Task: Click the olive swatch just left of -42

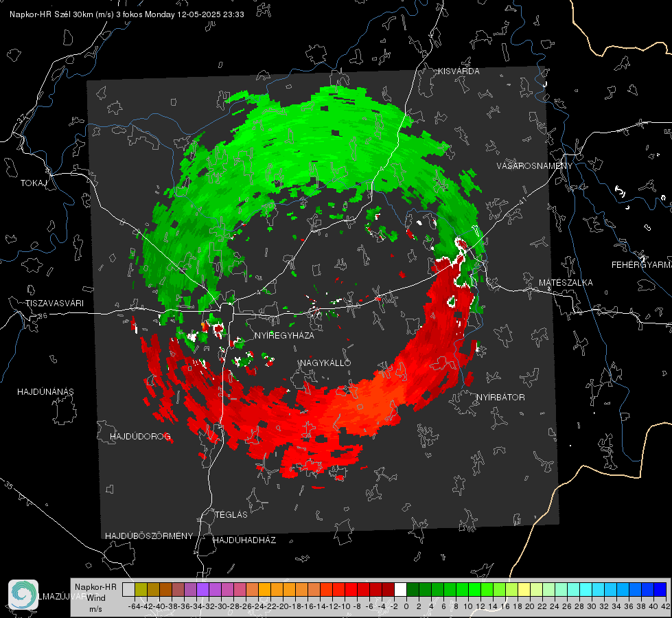Action: tap(141, 590)
